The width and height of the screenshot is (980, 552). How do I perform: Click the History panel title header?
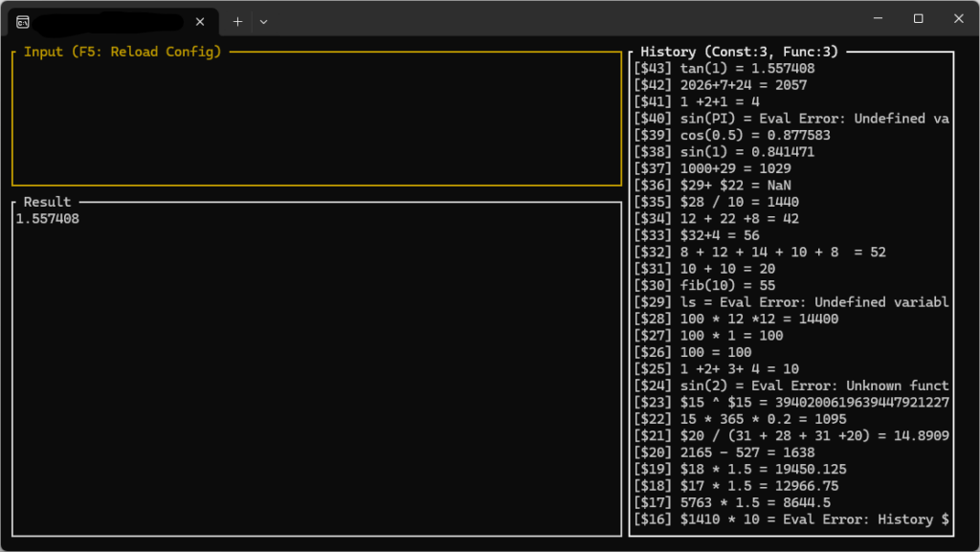pos(739,52)
